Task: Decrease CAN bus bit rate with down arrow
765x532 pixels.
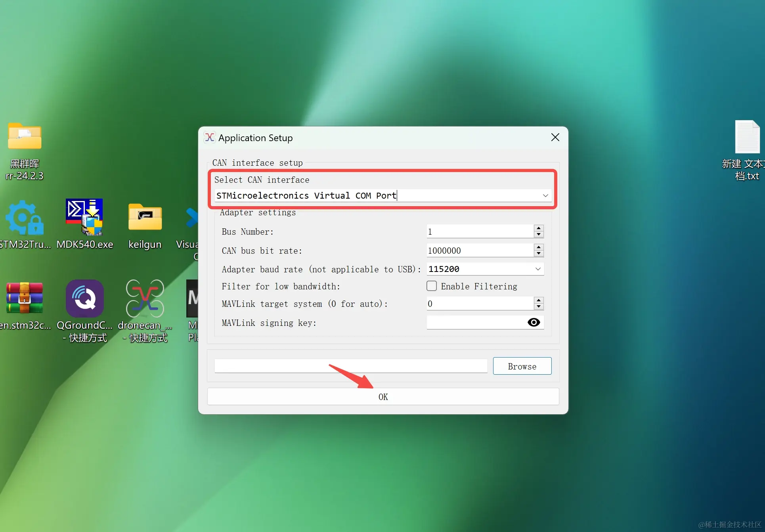Action: pyautogui.click(x=539, y=254)
